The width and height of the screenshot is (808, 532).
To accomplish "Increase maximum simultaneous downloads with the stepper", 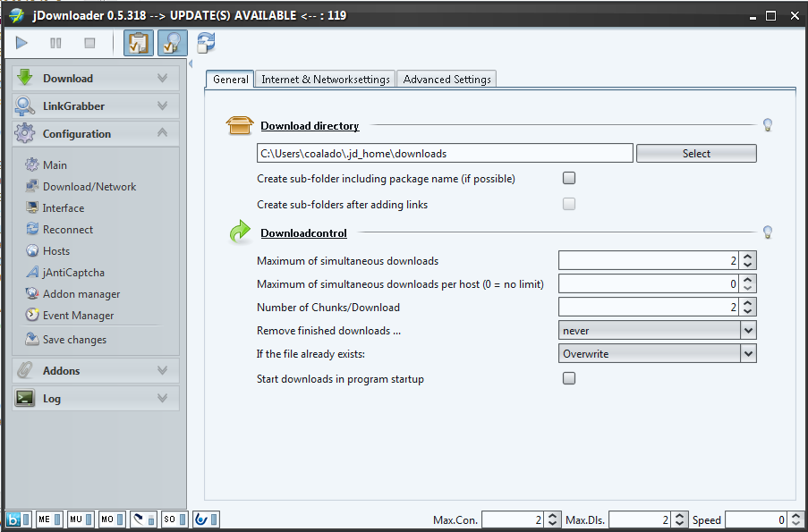I will click(x=749, y=257).
